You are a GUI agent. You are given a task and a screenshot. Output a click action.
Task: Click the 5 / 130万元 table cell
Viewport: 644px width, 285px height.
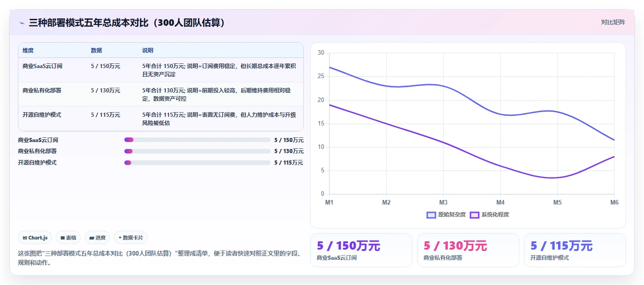[x=105, y=91]
